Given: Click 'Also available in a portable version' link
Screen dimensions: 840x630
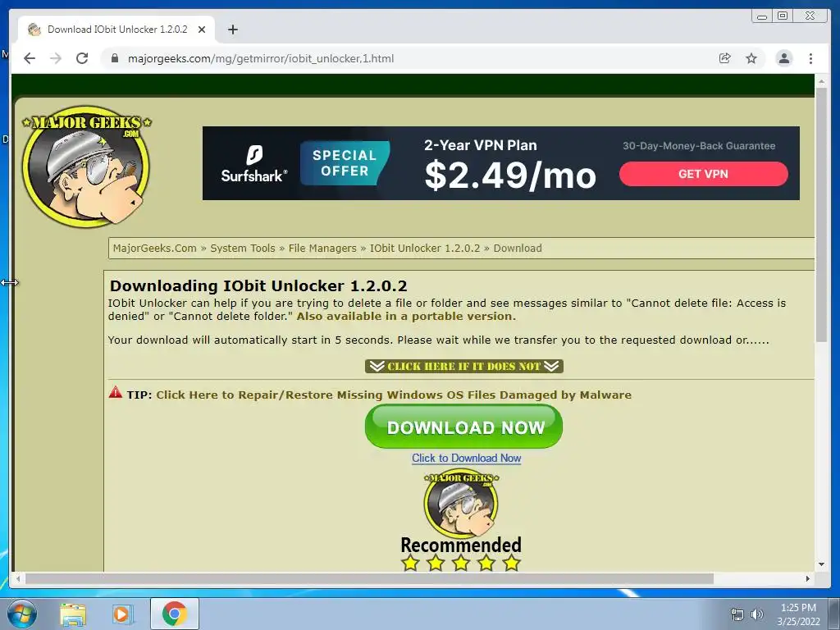Looking at the screenshot, I should 406,316.
